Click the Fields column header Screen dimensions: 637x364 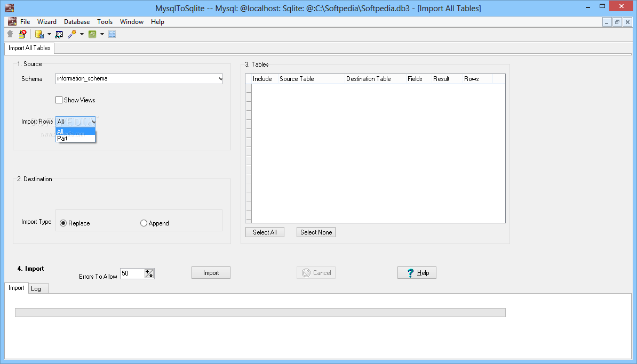point(418,79)
